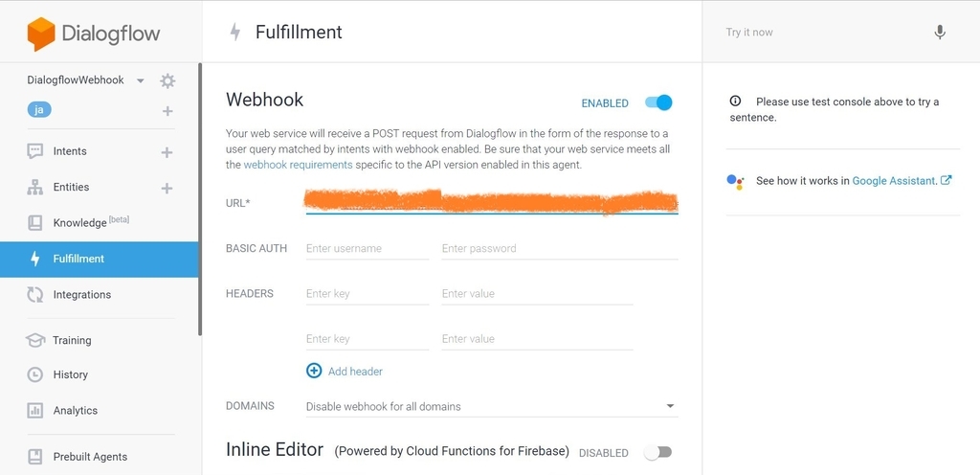Enable the Inline Editor toggle
Image resolution: width=980 pixels, height=475 pixels.
(x=657, y=452)
